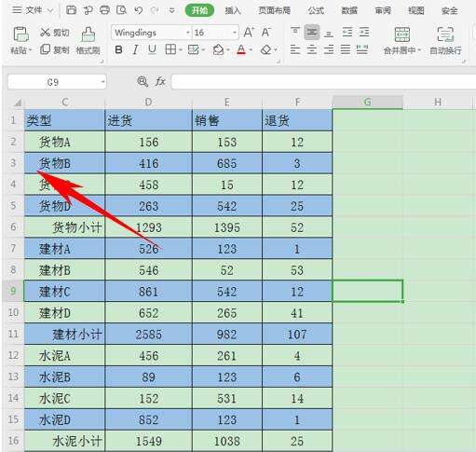Image resolution: width=476 pixels, height=452 pixels.
Task: Click the red font color swatch
Action: [241, 49]
